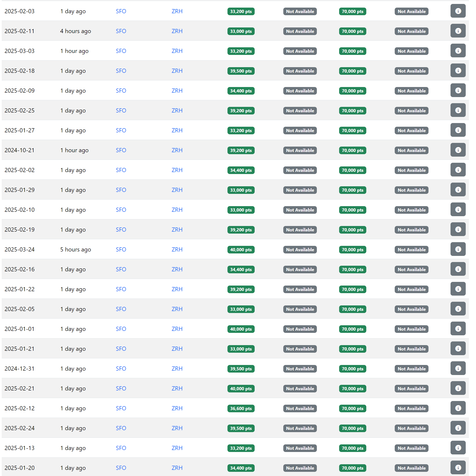Click info icon for 2025-02-12 flight
476x476 pixels.
click(x=458, y=408)
